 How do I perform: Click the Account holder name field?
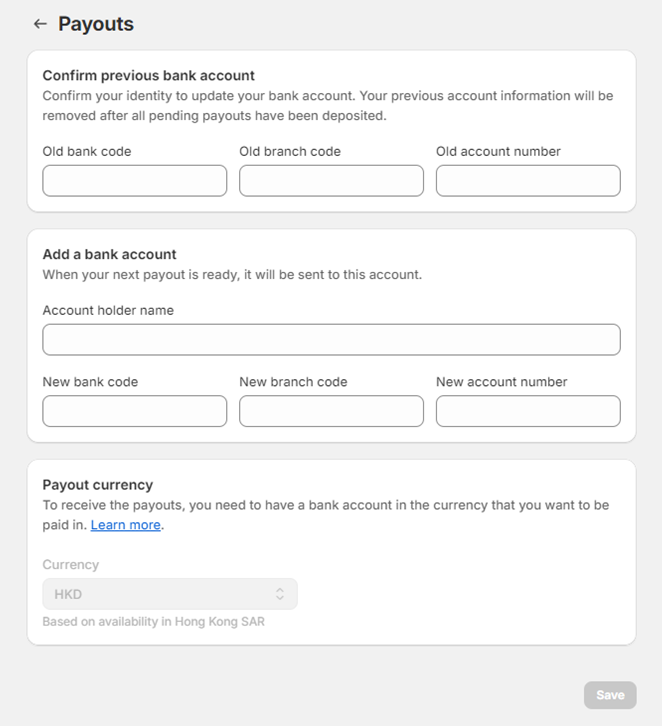331,340
